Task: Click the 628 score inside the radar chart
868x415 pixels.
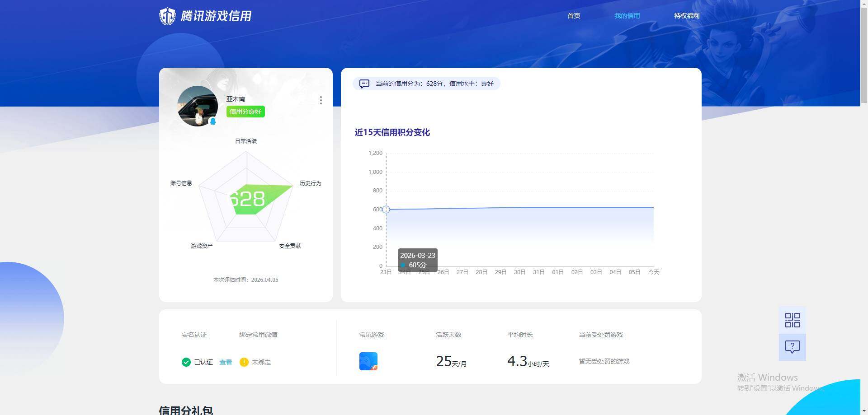Action: pyautogui.click(x=247, y=198)
